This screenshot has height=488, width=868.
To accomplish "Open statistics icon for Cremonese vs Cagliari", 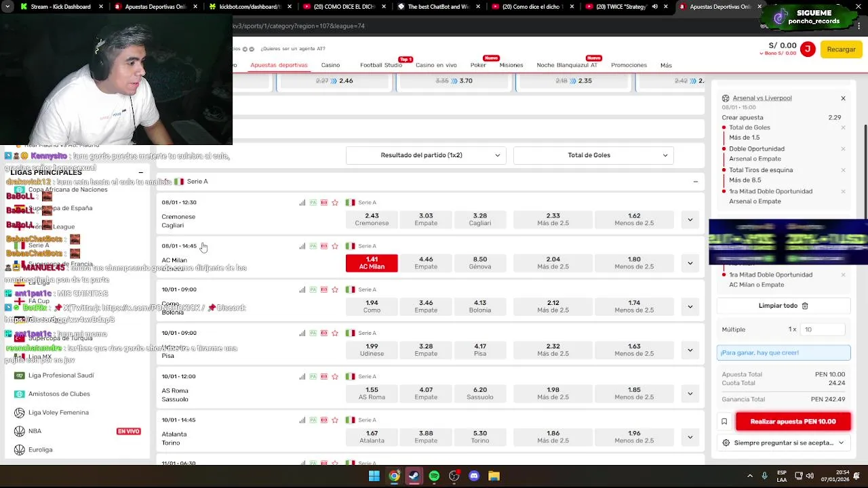I will (302, 203).
